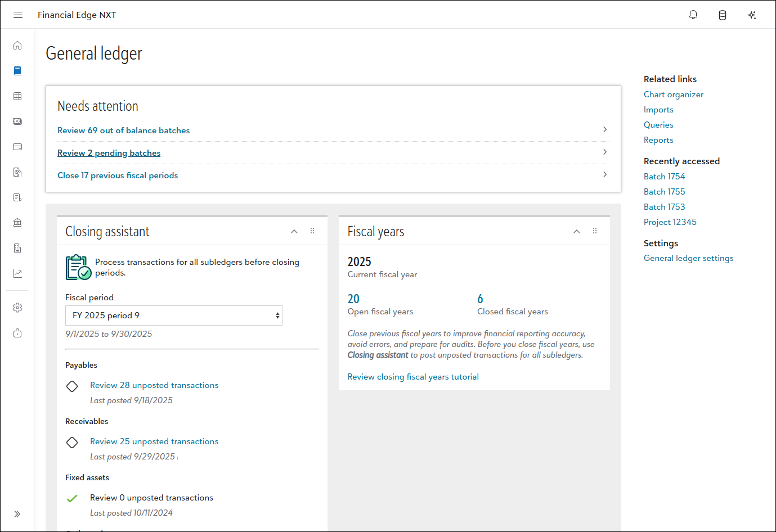
Task: Open the Fiscal period dropdown
Action: click(174, 315)
